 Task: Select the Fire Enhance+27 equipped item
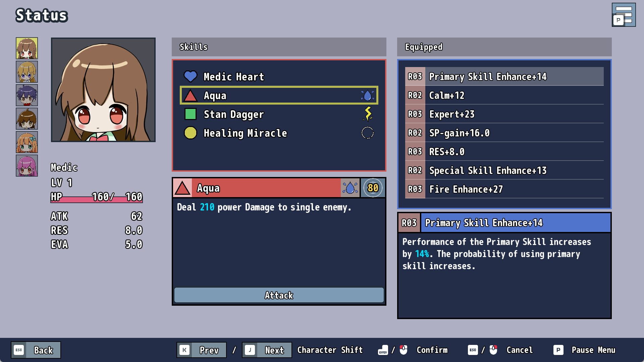[x=503, y=189]
